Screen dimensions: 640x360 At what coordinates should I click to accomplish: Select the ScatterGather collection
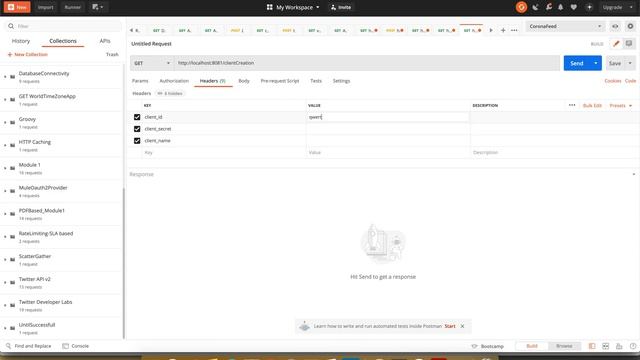click(x=61, y=260)
